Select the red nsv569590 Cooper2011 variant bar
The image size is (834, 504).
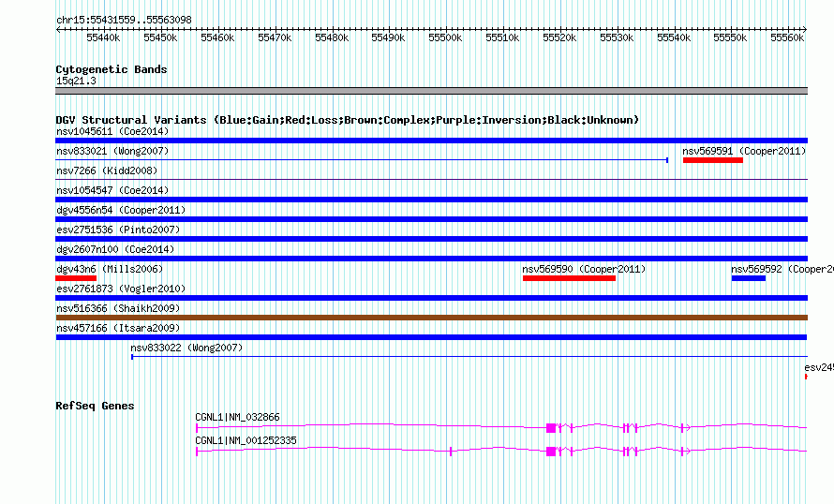point(569,278)
